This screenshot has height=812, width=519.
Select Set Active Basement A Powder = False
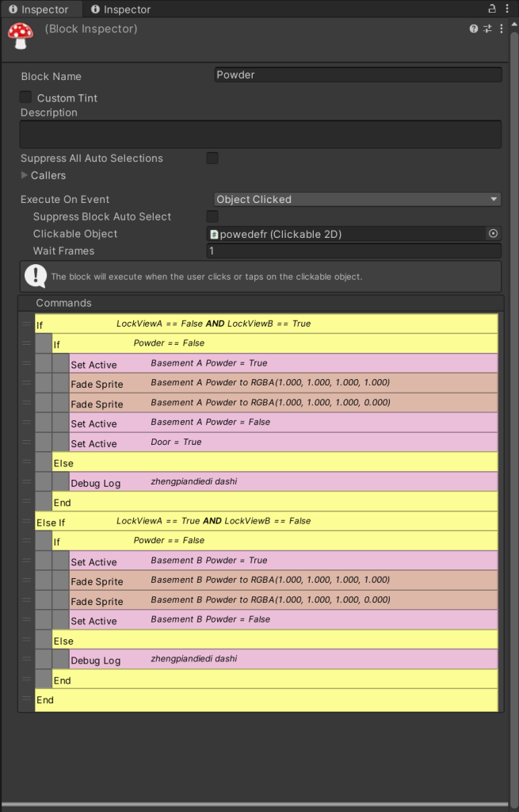(x=284, y=422)
